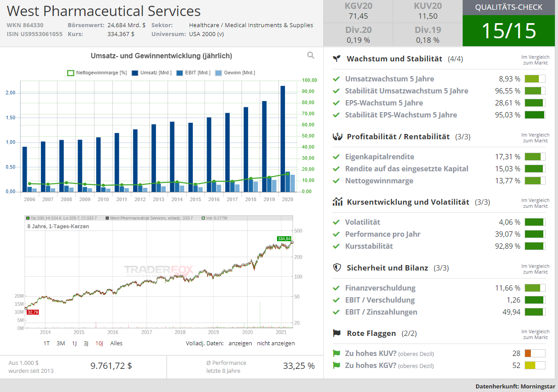Click the checkmark beside Stabilität Umsatzwachstum 5 Jahre
The image size is (558, 392).
pyautogui.click(x=337, y=91)
